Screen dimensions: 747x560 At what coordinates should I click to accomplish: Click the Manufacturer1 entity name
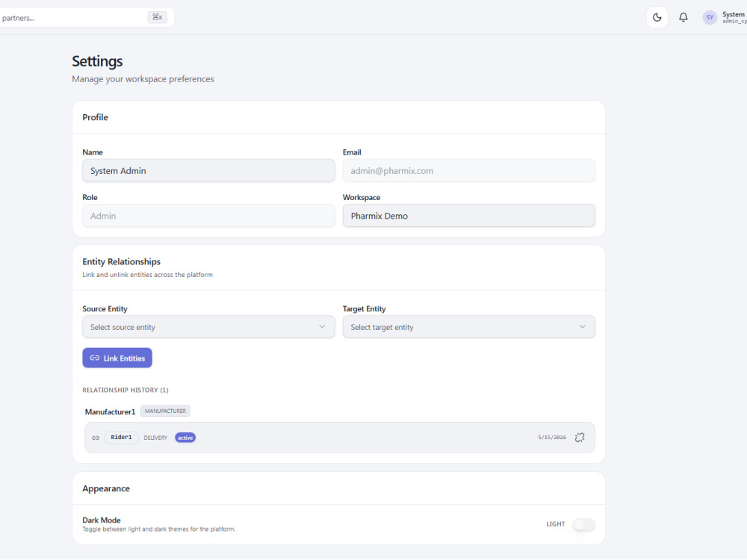110,412
